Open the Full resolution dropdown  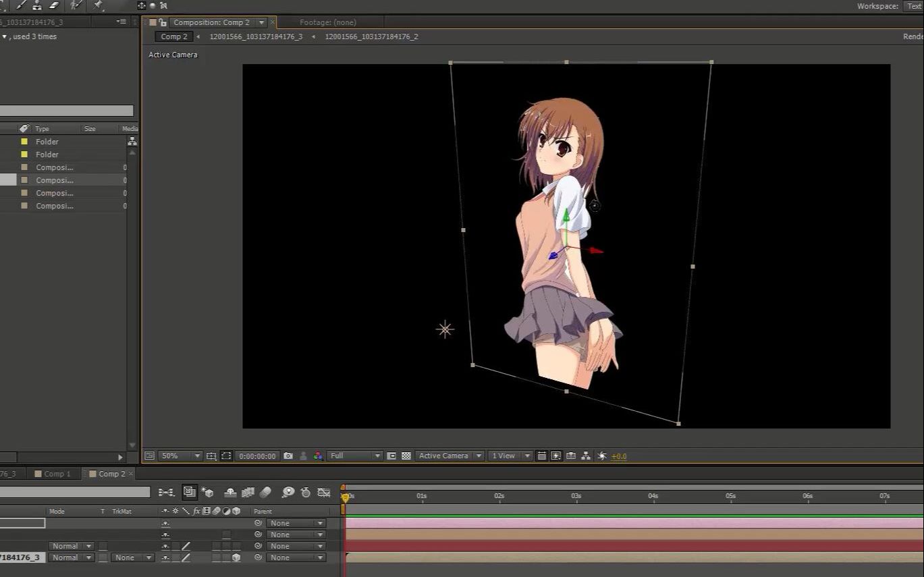tap(355, 456)
